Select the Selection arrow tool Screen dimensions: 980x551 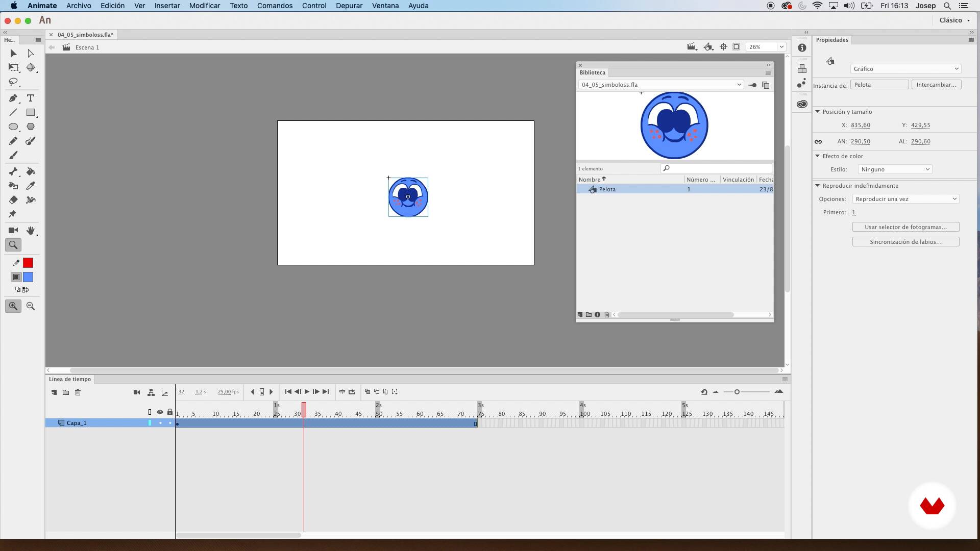click(13, 53)
